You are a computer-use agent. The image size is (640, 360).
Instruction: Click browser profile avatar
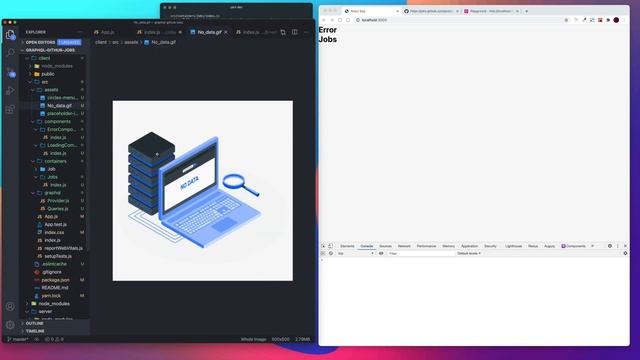616,20
